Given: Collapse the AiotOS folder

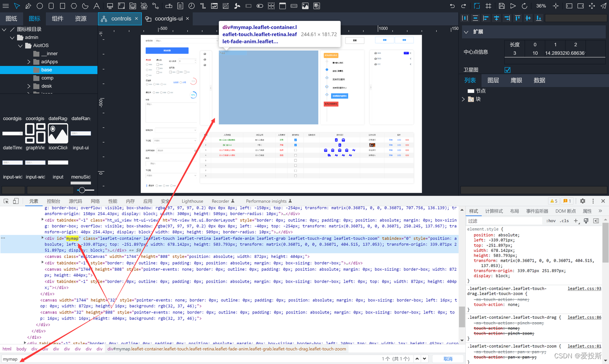Looking at the screenshot, I should point(20,45).
